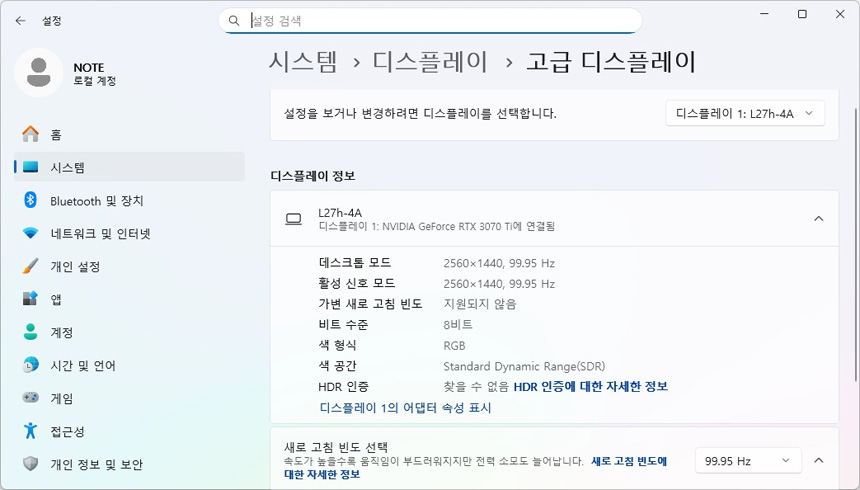
Task: Open the Home page icon in sidebar
Action: [x=30, y=134]
